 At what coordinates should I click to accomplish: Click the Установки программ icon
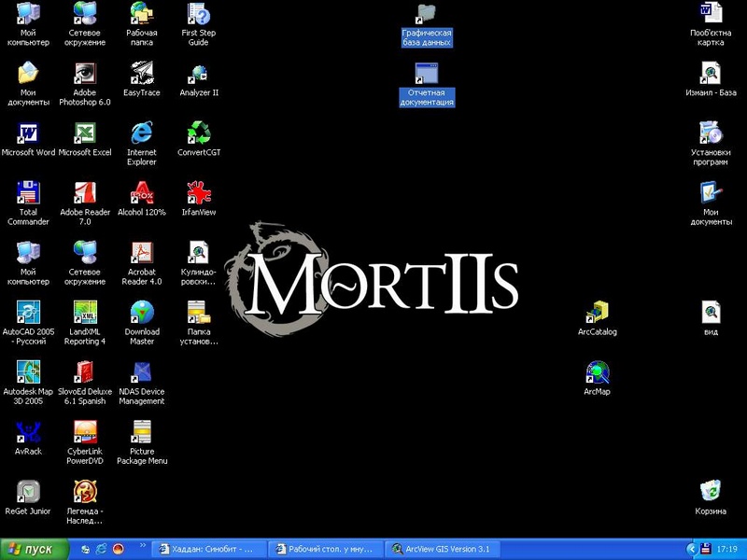click(x=711, y=144)
